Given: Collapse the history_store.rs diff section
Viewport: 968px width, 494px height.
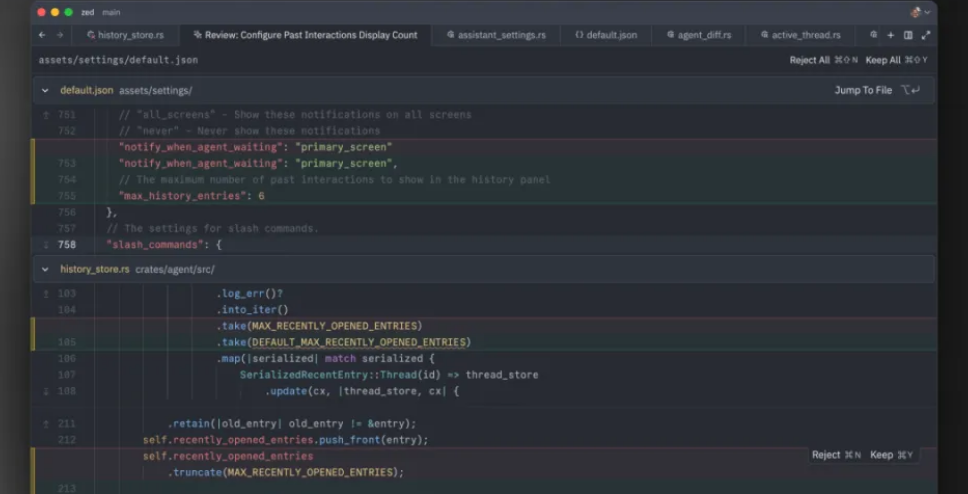Looking at the screenshot, I should (x=45, y=269).
